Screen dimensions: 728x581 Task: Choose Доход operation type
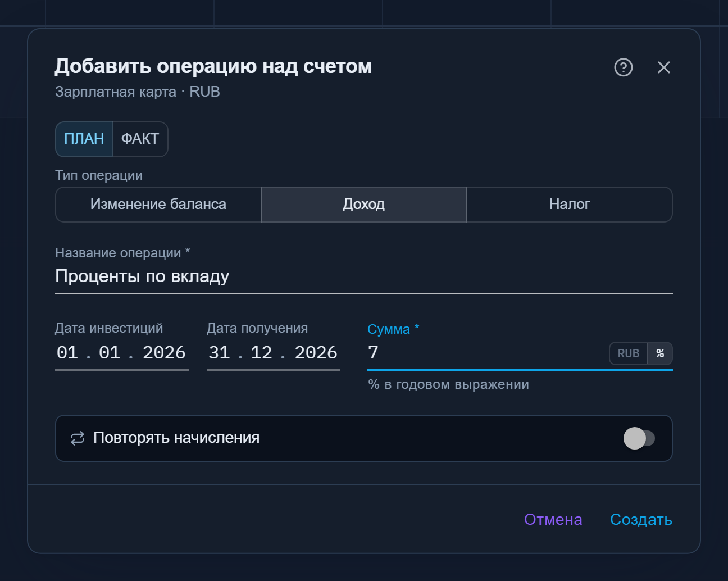coord(364,205)
